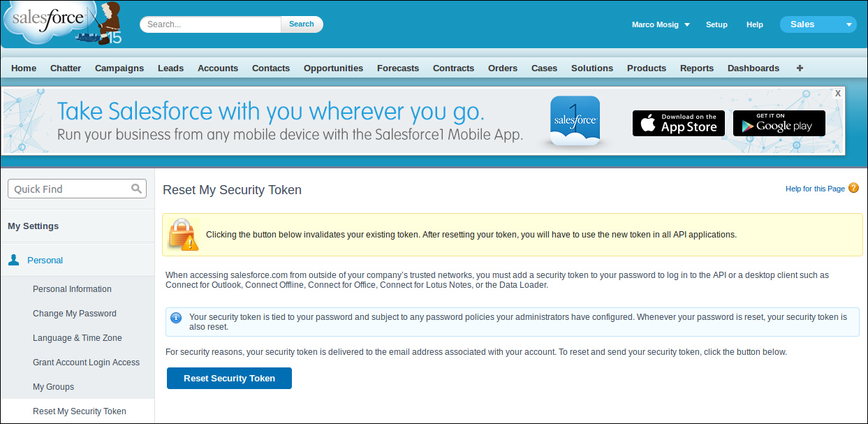Open the Google Play badge
Viewport: 868px width, 424px height.
pos(779,123)
